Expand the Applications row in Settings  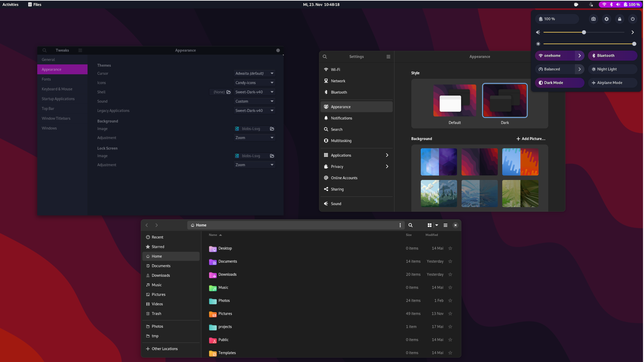387,155
